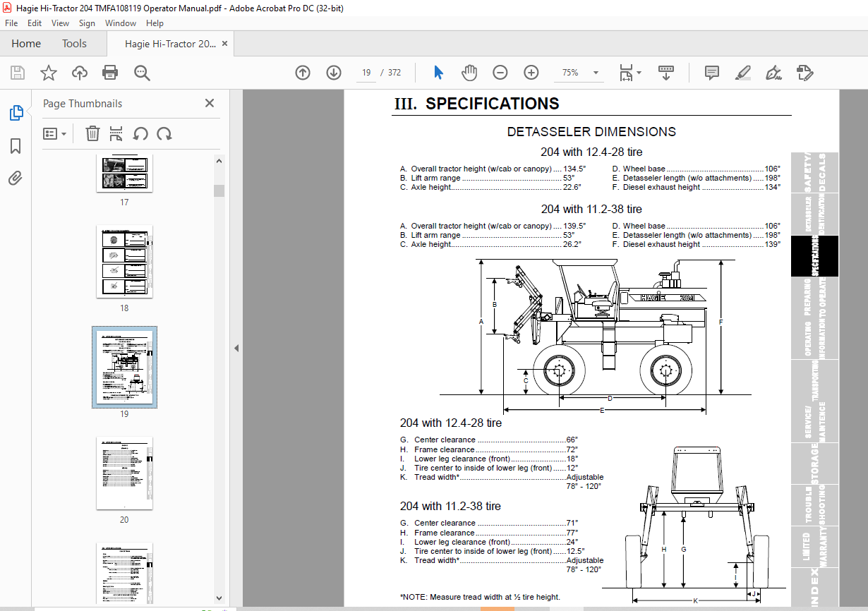The width and height of the screenshot is (868, 611).
Task: Open the View menu
Action: 60,23
